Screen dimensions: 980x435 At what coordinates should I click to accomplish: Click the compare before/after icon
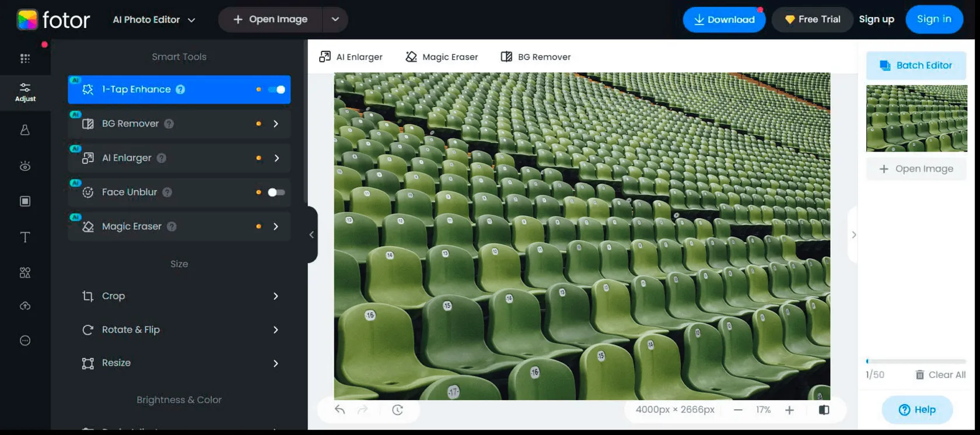[x=824, y=410]
